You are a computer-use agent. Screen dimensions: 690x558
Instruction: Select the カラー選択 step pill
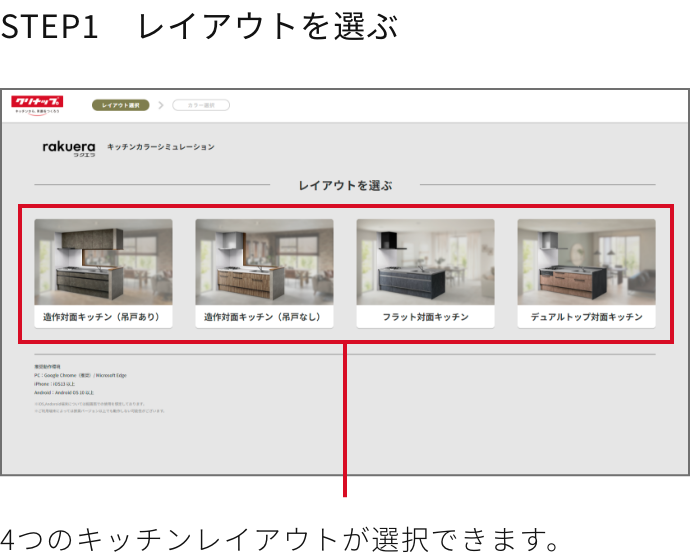coord(201,105)
